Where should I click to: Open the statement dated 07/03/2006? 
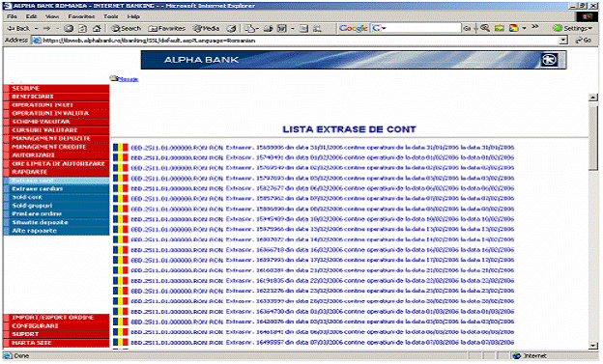click(x=322, y=343)
